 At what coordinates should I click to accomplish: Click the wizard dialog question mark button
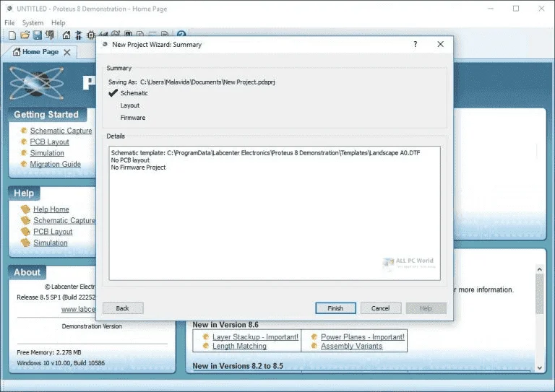coord(416,44)
